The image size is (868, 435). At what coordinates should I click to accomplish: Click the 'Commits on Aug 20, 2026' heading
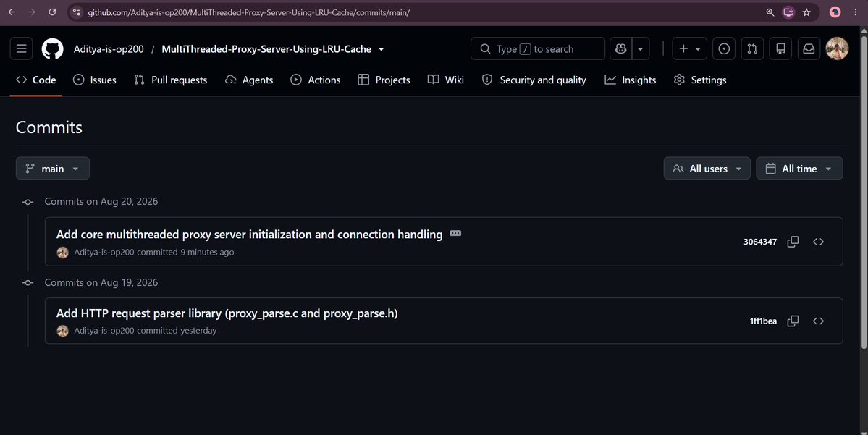[x=101, y=201]
